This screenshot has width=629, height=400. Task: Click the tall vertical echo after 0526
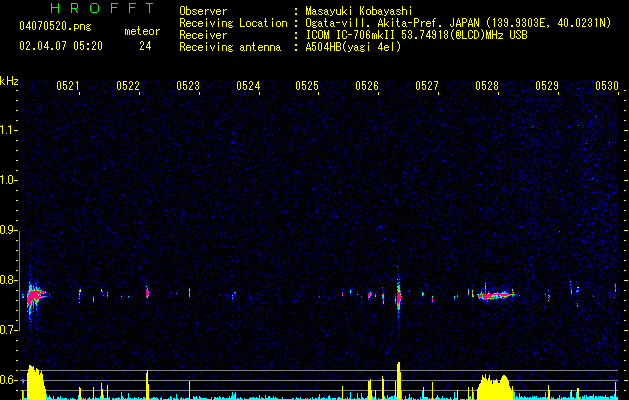coord(398,298)
